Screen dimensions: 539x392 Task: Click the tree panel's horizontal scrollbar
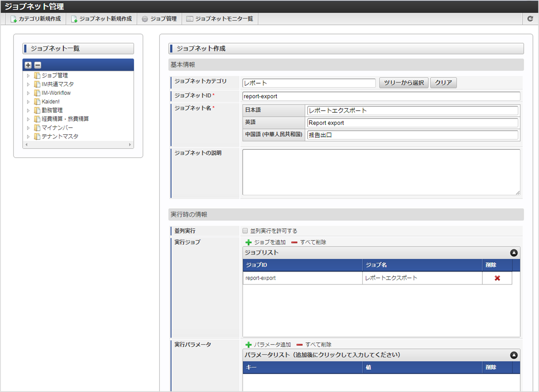pyautogui.click(x=78, y=145)
